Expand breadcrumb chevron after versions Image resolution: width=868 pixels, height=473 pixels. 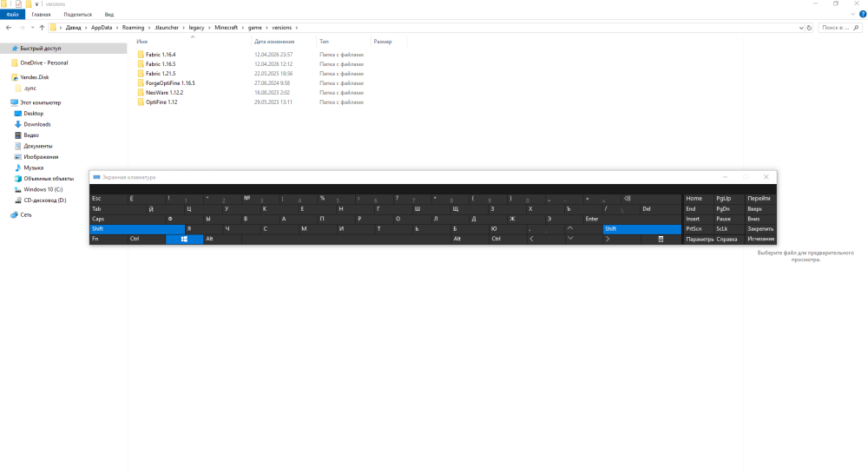click(x=297, y=28)
